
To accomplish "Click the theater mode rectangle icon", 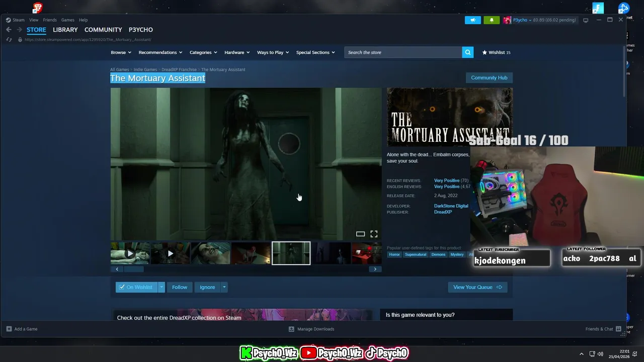I will [360, 234].
